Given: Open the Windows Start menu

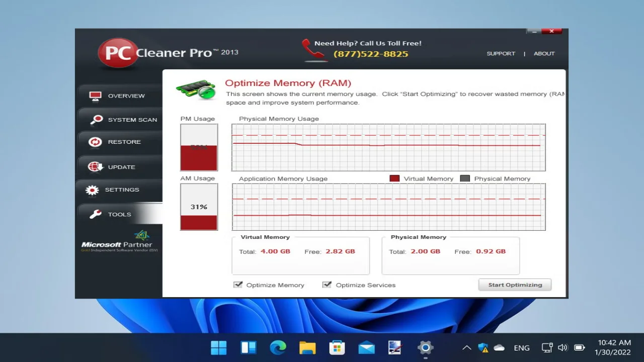Looking at the screenshot, I should tap(219, 347).
